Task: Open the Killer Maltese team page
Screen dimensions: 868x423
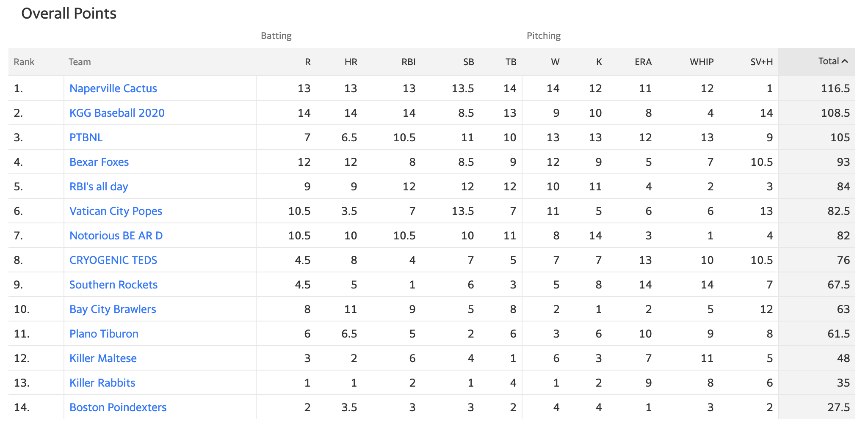Action: click(x=103, y=358)
